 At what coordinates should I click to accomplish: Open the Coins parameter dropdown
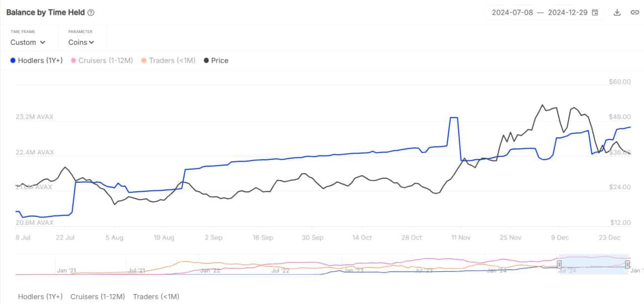[x=82, y=42]
